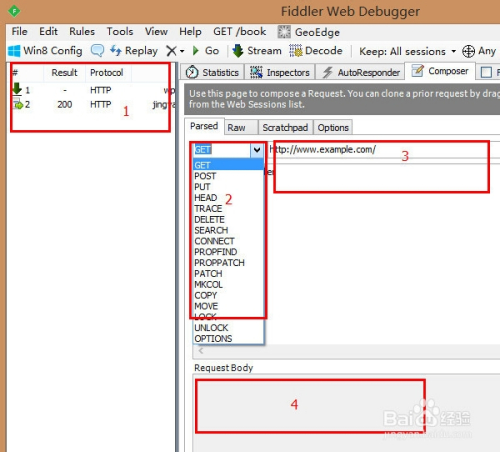Image resolution: width=500 pixels, height=452 pixels.
Task: Click the Any process target icon
Action: pyautogui.click(x=468, y=51)
